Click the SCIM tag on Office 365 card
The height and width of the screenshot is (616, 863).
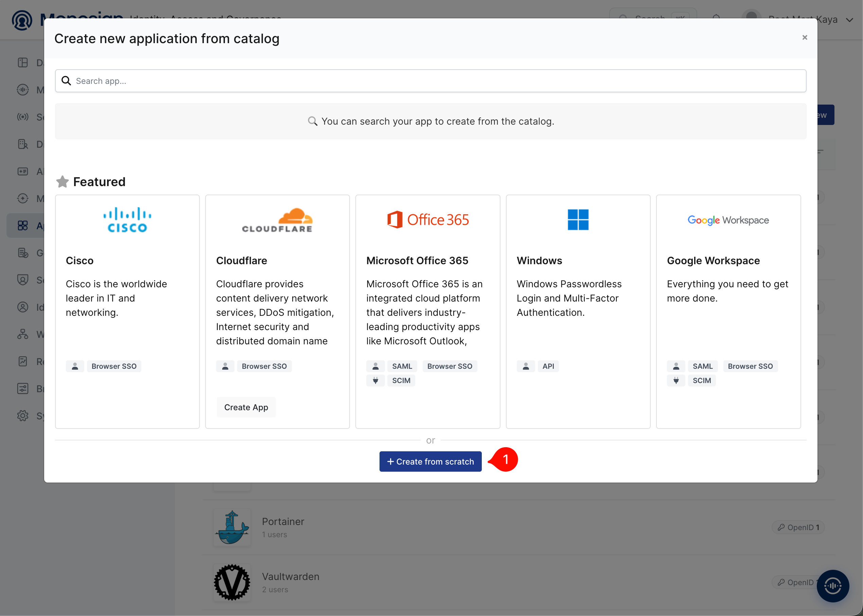pos(402,380)
